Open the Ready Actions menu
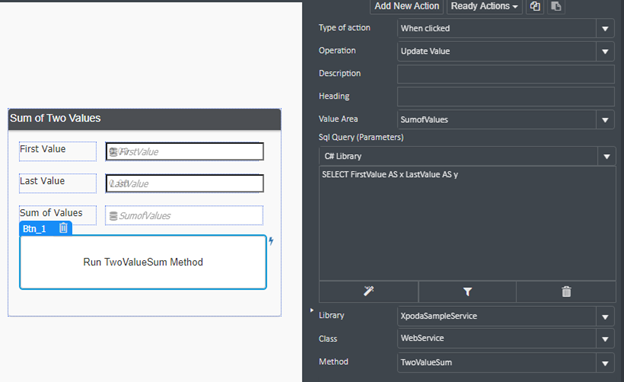The width and height of the screenshot is (624, 382). click(x=484, y=6)
